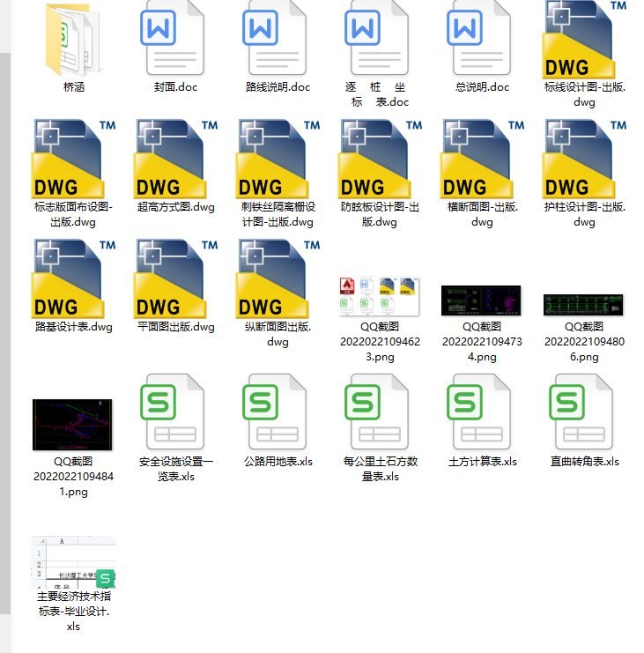Screen dimensions: 644x653
Task: Open 刺铁丝隔离栅设计图-出版.dwg drawing
Action: (x=278, y=159)
